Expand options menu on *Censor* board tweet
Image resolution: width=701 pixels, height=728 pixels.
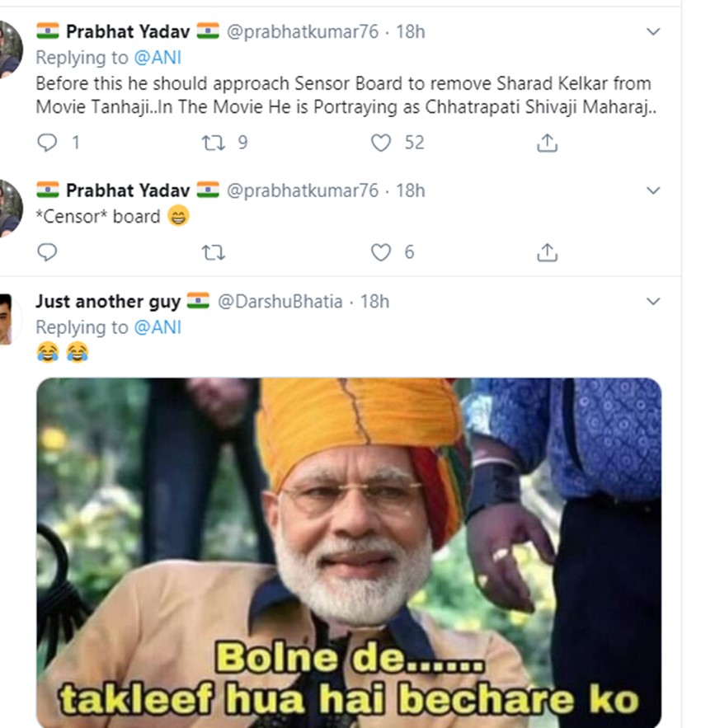click(x=653, y=191)
